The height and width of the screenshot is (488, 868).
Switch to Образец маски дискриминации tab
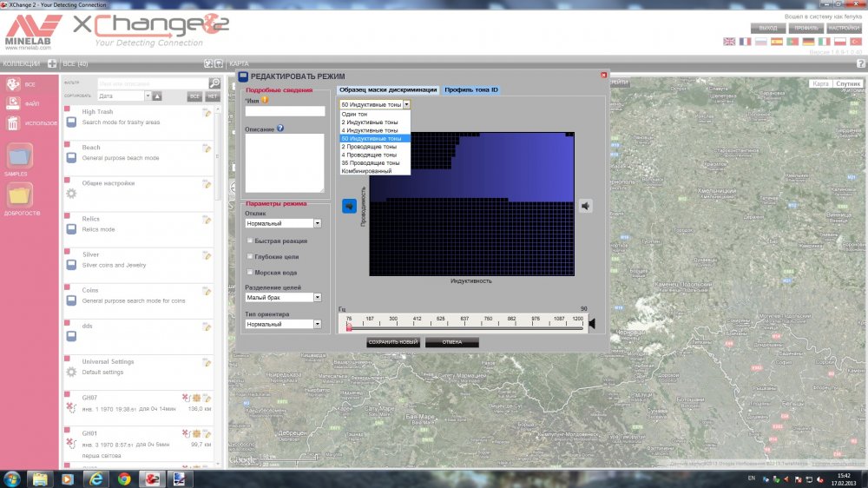pyautogui.click(x=388, y=89)
